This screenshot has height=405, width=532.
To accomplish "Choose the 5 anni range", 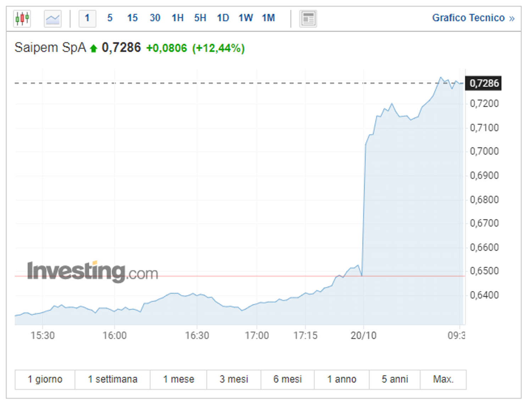I will tap(395, 379).
